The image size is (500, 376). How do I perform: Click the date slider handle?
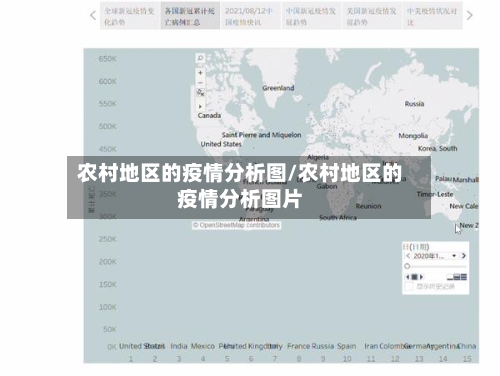[x=407, y=266]
